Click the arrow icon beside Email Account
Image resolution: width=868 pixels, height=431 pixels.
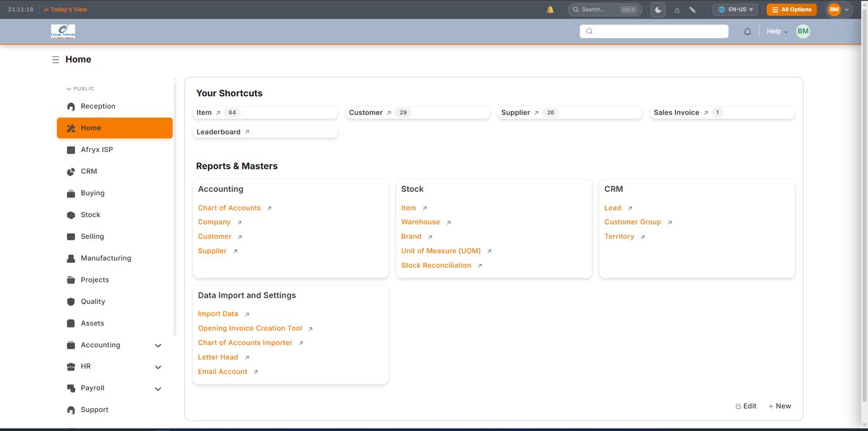(255, 372)
